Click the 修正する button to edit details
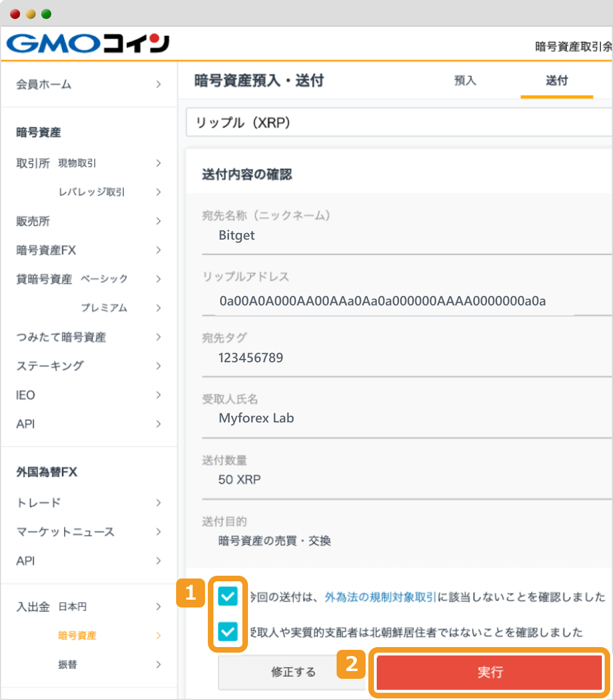The image size is (613, 700). coord(294,672)
